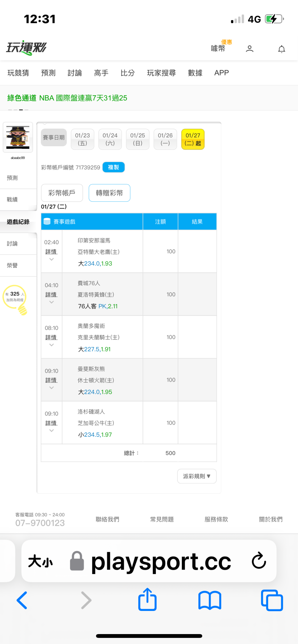This screenshot has width=298, height=644.
Task: Open the user profile icon
Action: point(249,49)
